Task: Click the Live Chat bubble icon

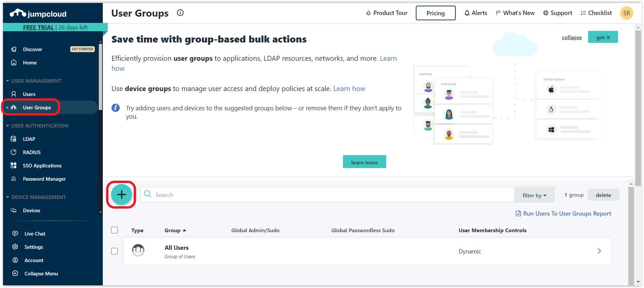Action: tap(15, 234)
